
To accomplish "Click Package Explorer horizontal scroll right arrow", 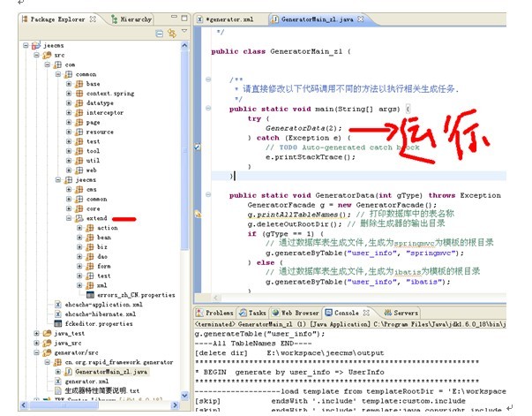I will pyautogui.click(x=175, y=405).
